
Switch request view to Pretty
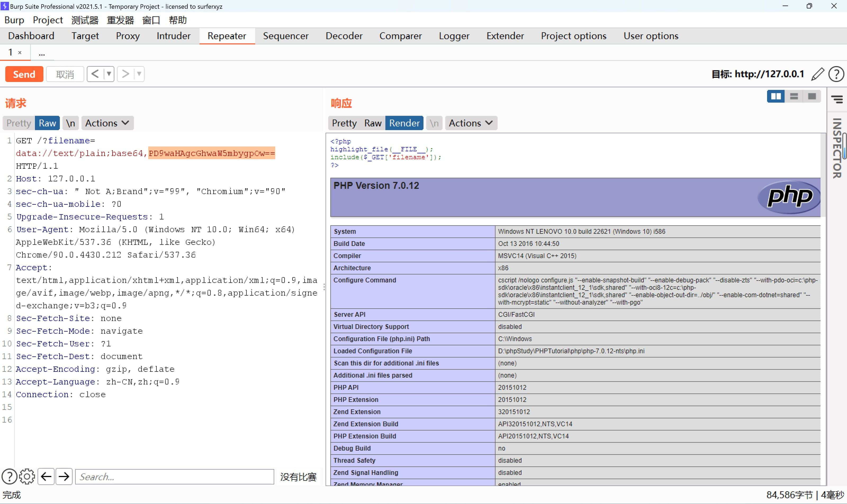19,123
